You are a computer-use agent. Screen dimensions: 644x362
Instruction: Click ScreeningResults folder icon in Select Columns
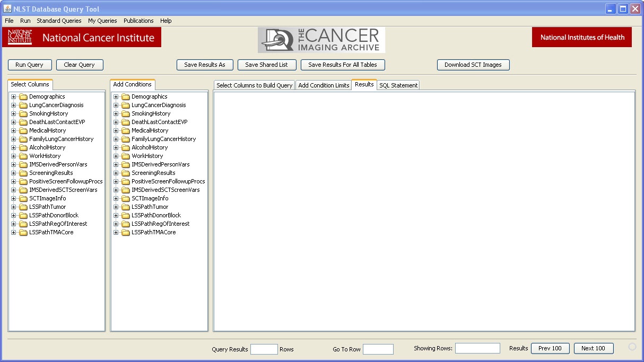[x=23, y=173]
